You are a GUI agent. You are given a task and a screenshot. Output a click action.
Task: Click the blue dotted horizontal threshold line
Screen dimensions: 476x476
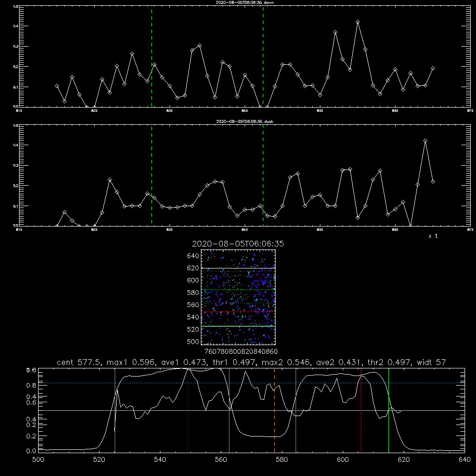tap(251, 383)
